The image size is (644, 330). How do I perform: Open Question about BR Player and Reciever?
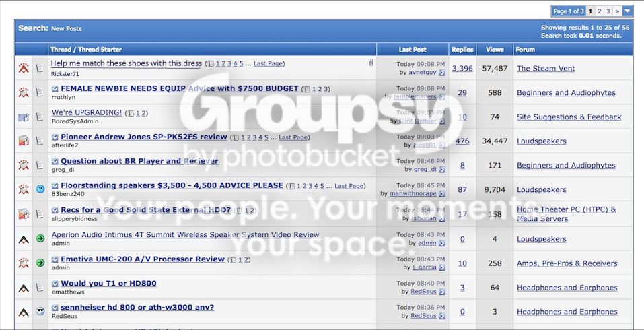click(x=139, y=161)
